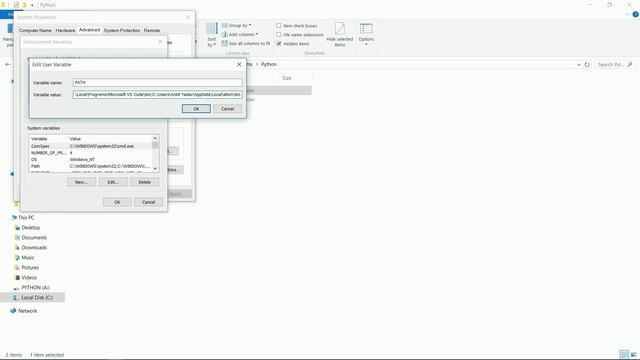Open the Remote tab
The width and height of the screenshot is (640, 360).
[x=151, y=31]
